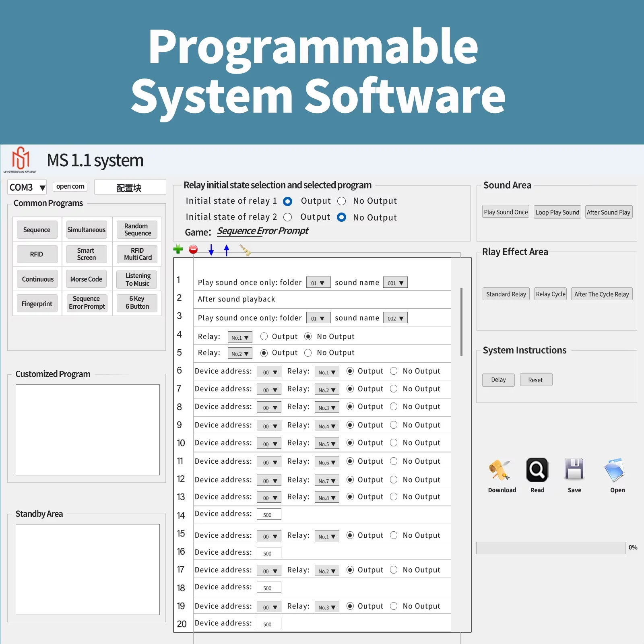Choose the Random Sequence program
This screenshot has height=644, width=644.
point(137,230)
